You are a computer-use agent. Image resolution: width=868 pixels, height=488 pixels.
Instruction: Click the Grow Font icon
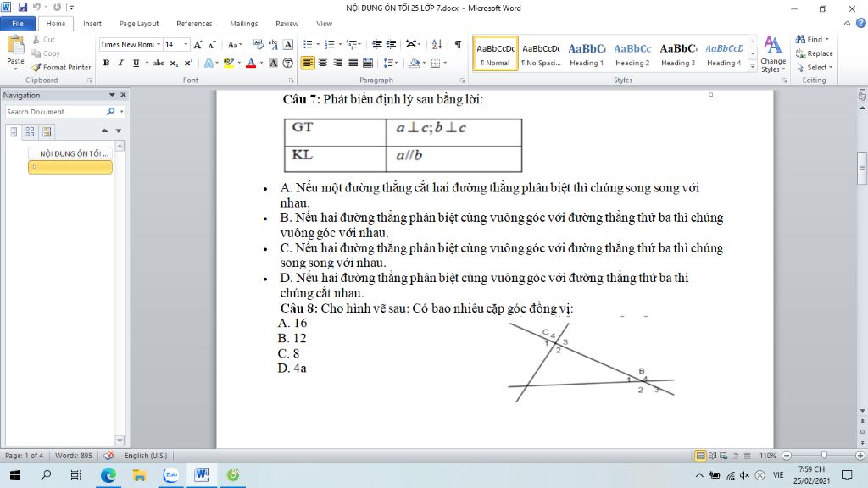(x=198, y=44)
